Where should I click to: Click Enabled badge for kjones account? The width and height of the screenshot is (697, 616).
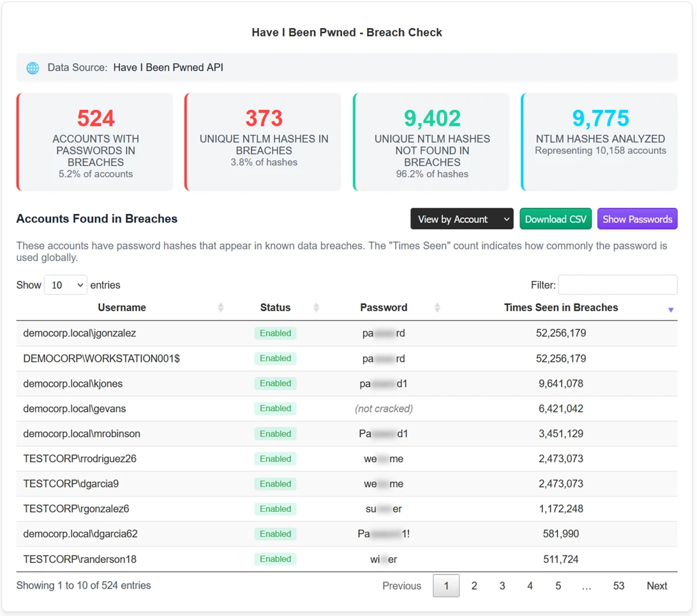coord(275,384)
